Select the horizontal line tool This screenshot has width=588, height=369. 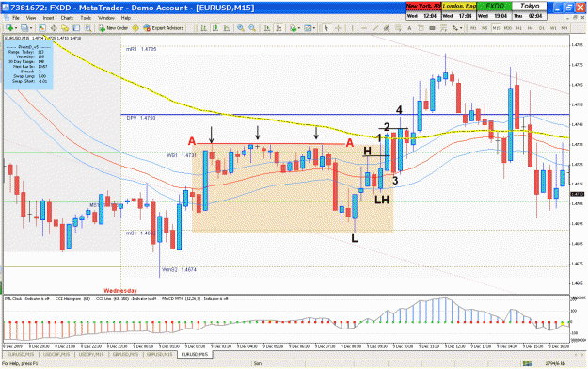[x=364, y=28]
